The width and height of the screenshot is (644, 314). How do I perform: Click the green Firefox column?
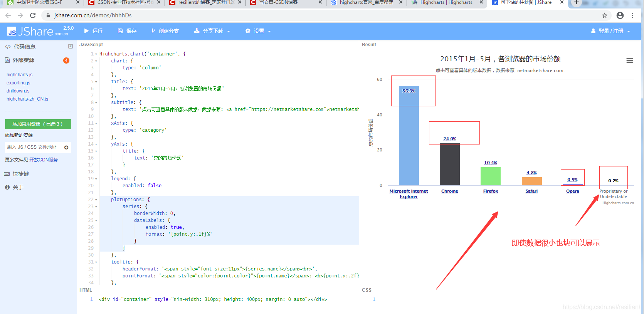pos(491,176)
